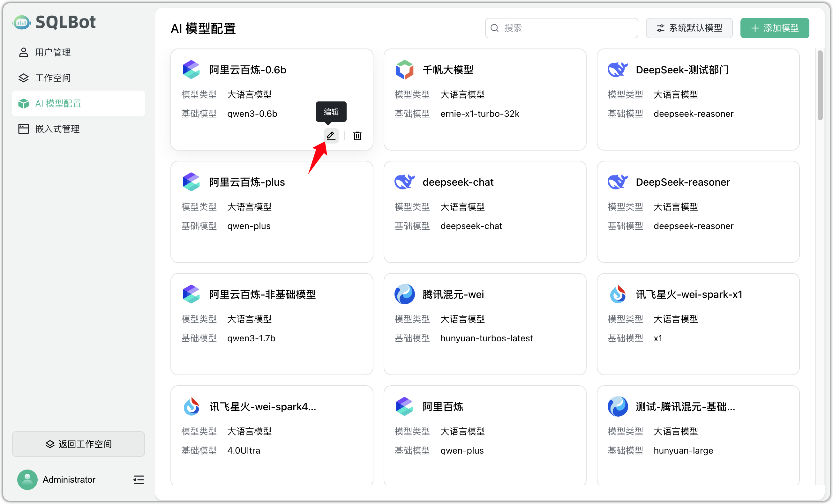Click the Administrator avatar
833x504 pixels.
(27, 480)
